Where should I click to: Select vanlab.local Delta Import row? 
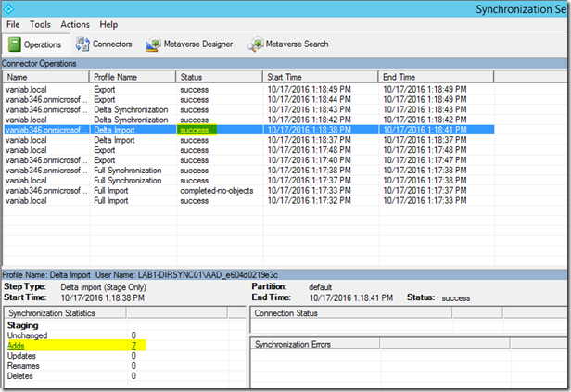(x=249, y=140)
